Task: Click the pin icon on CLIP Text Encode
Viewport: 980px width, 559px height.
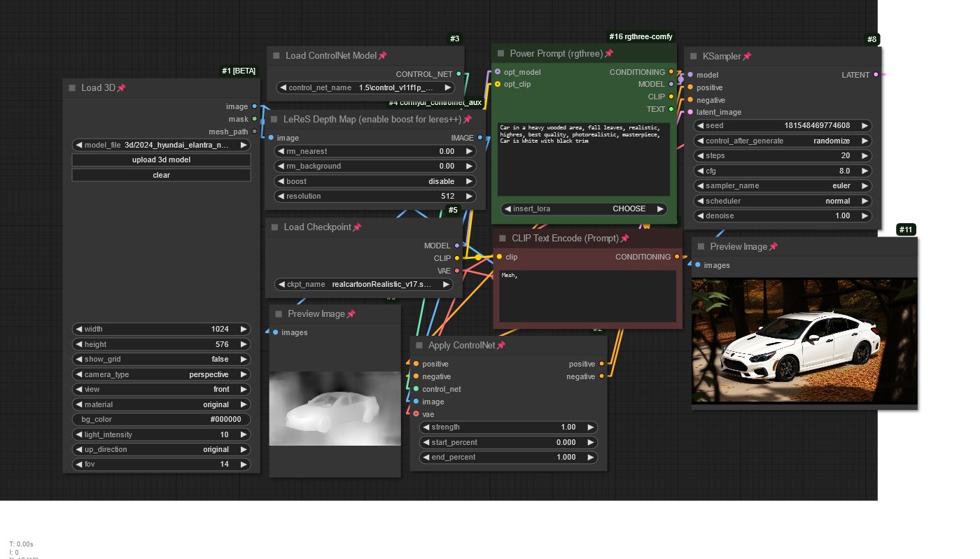Action: point(624,239)
